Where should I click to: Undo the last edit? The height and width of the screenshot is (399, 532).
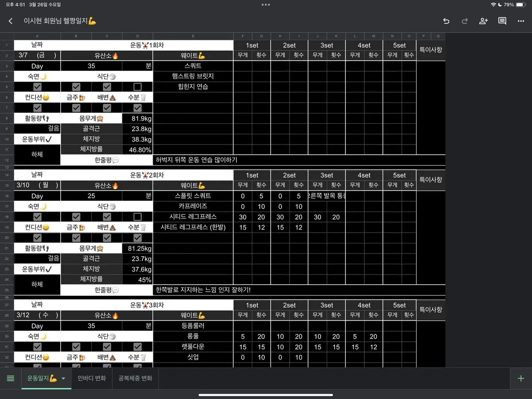pyautogui.click(x=446, y=21)
